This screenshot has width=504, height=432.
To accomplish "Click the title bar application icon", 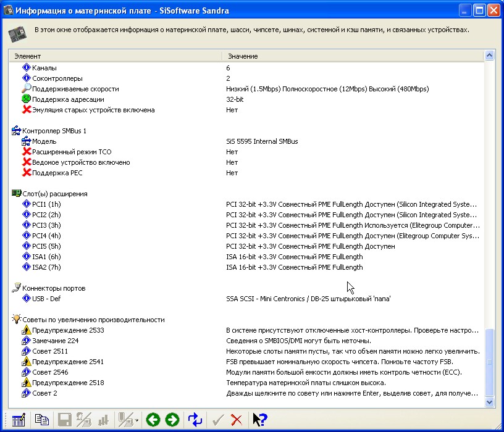I will (x=9, y=10).
